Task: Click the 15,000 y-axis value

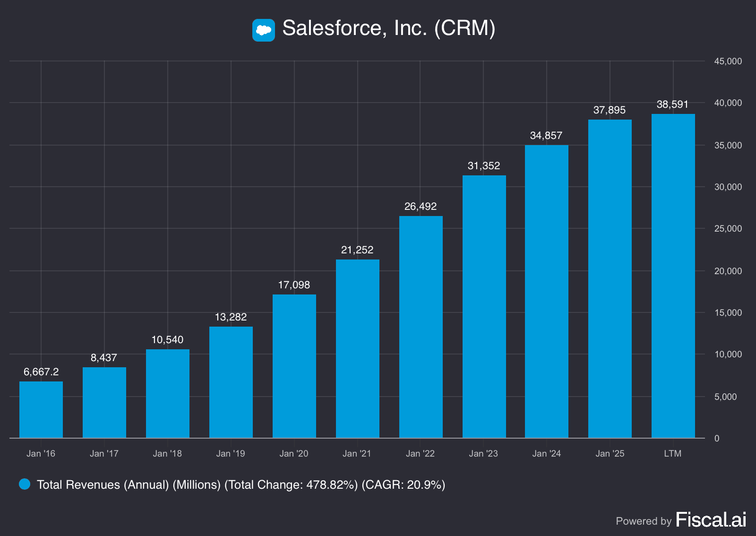Action: tap(728, 313)
